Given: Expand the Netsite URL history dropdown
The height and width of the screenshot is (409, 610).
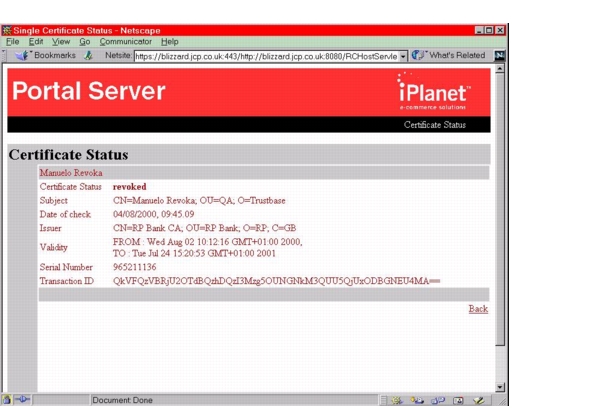Looking at the screenshot, I should 403,56.
